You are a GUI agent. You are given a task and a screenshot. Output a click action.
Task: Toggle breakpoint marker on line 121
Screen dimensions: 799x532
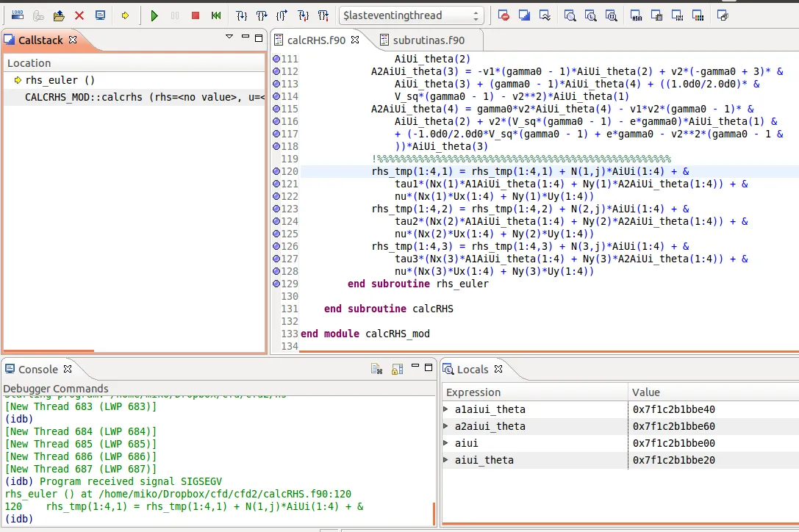276,184
